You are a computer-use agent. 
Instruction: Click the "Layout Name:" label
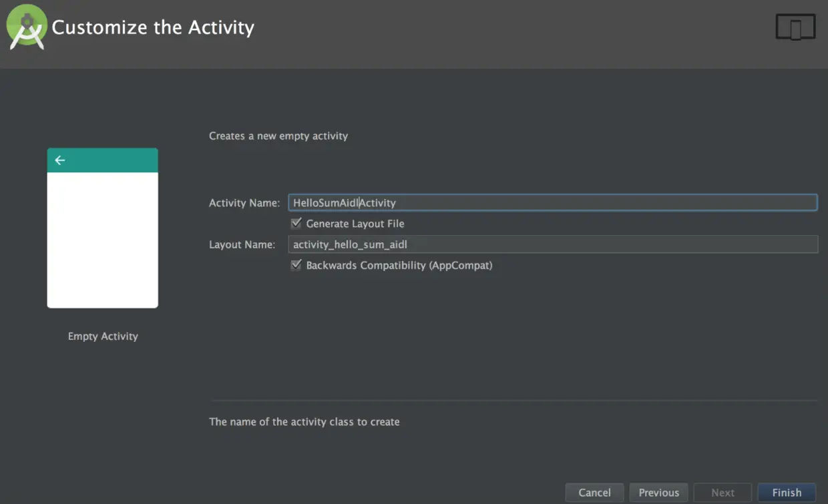[x=242, y=244]
